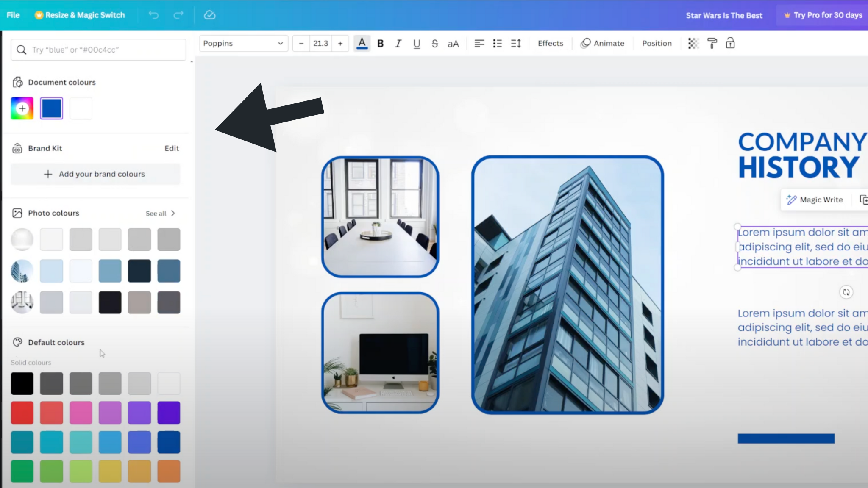This screenshot has width=868, height=488.
Task: Open transparency checkerboard icon
Action: 693,43
